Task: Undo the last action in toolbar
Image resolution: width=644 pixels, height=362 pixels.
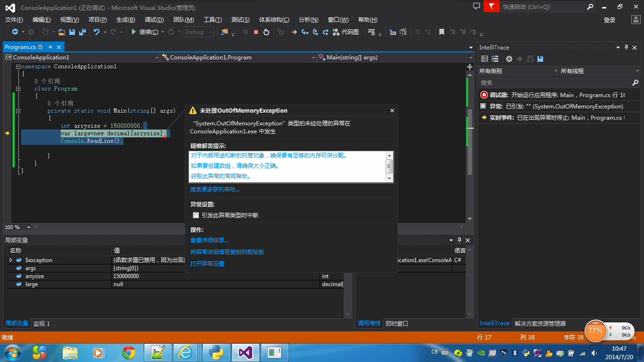Action: 97,32
